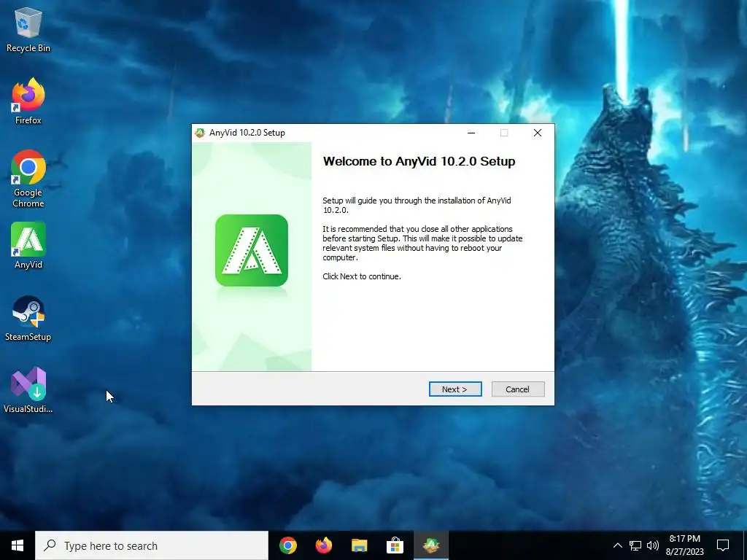Cancel the AnyVid installation
747x560 pixels.
pyautogui.click(x=518, y=389)
